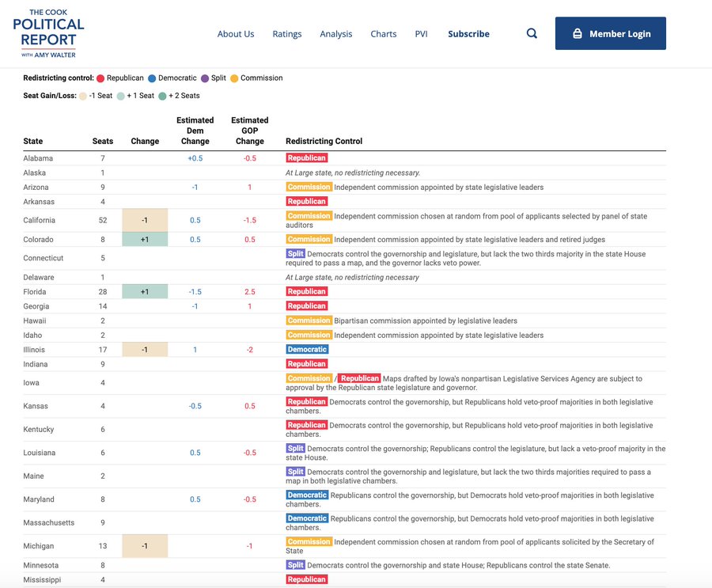
Task: Click the Republican badge in Alabama row
Action: 306,157
